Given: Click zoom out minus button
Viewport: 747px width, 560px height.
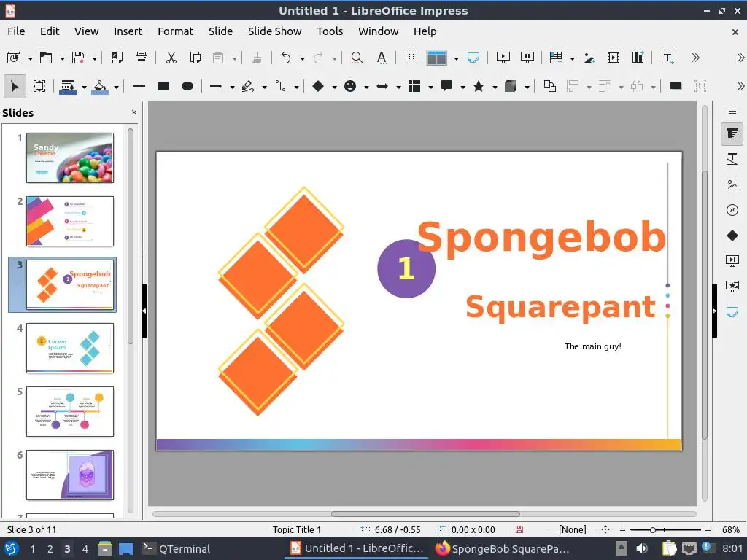Looking at the screenshot, I should tap(622, 530).
